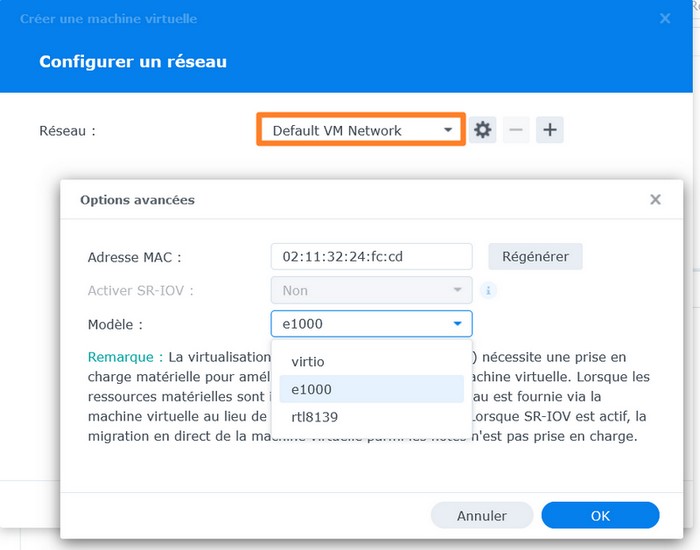
Task: Click the Annuler button
Action: [x=482, y=516]
